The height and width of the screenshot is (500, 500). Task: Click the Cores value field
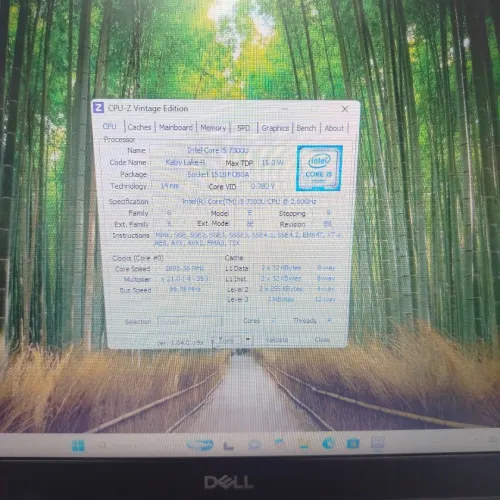click(x=273, y=321)
